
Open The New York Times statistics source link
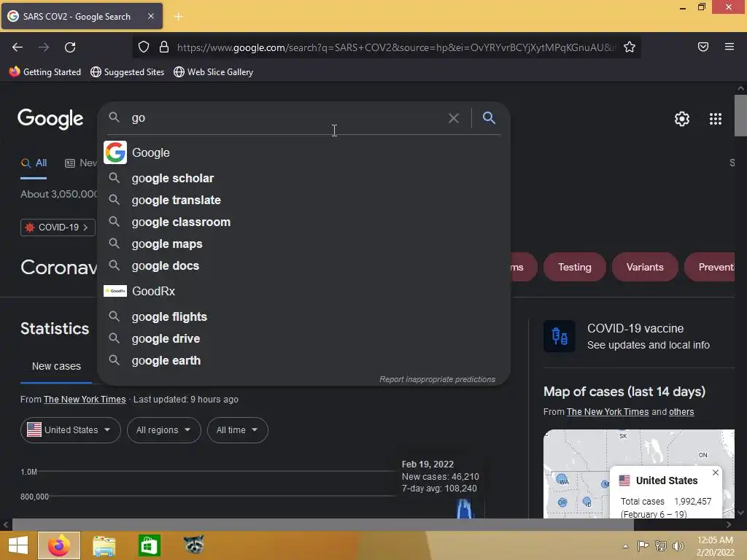85,400
